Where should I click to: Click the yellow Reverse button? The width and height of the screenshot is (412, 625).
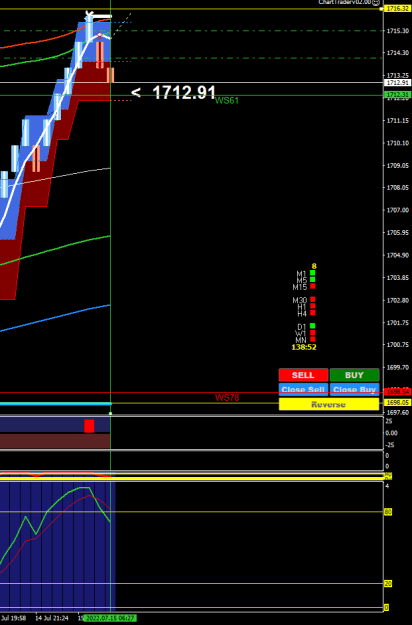(329, 404)
